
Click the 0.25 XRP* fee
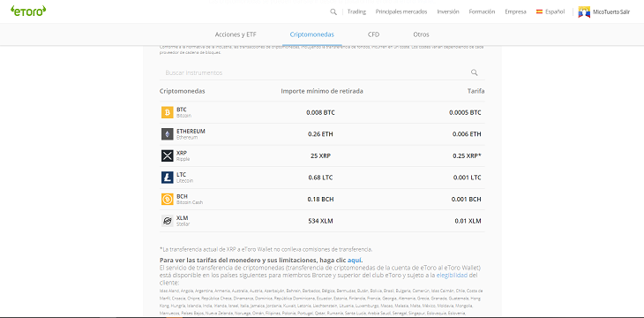tap(466, 156)
